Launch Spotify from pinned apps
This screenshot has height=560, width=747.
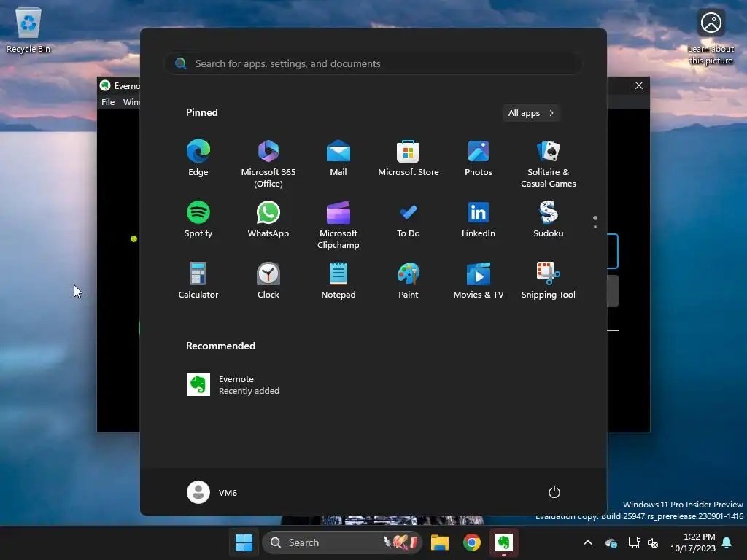coord(198,219)
